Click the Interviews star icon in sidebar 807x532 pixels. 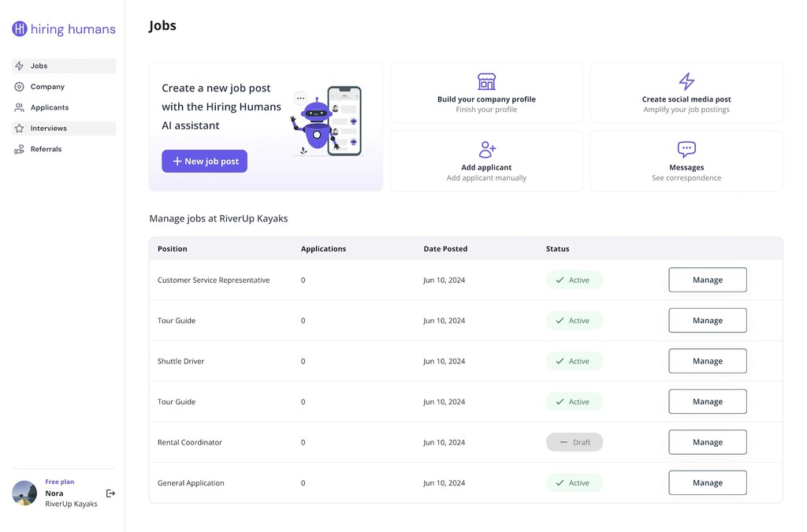click(20, 128)
